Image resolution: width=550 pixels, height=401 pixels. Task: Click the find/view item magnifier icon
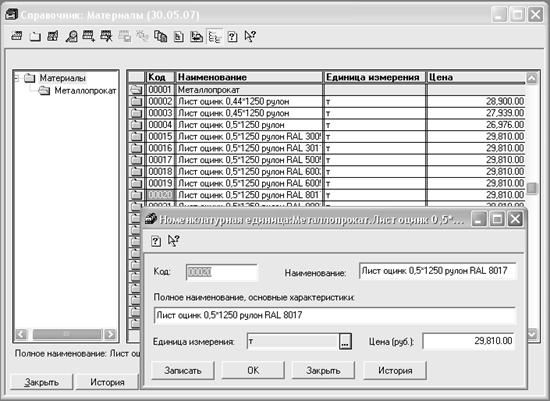(71, 36)
